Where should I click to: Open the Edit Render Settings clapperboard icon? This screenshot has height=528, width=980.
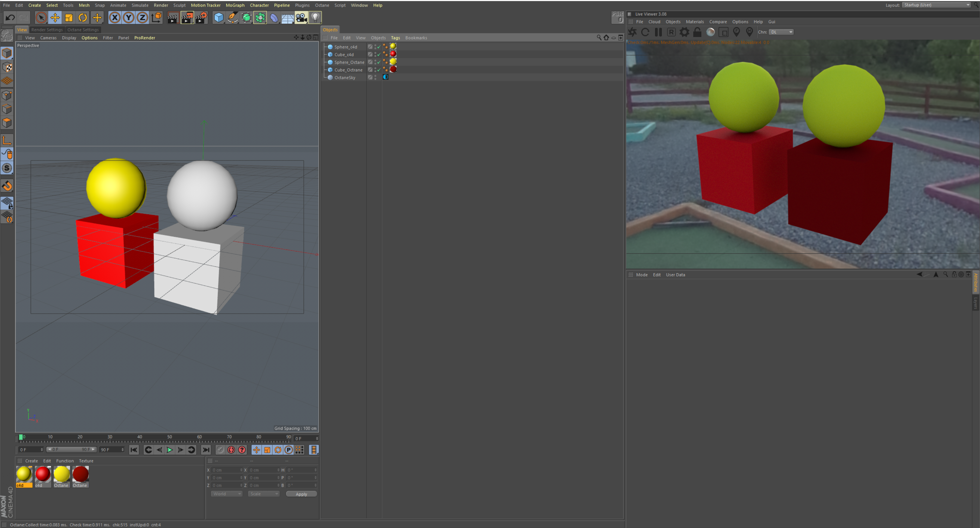[201, 18]
